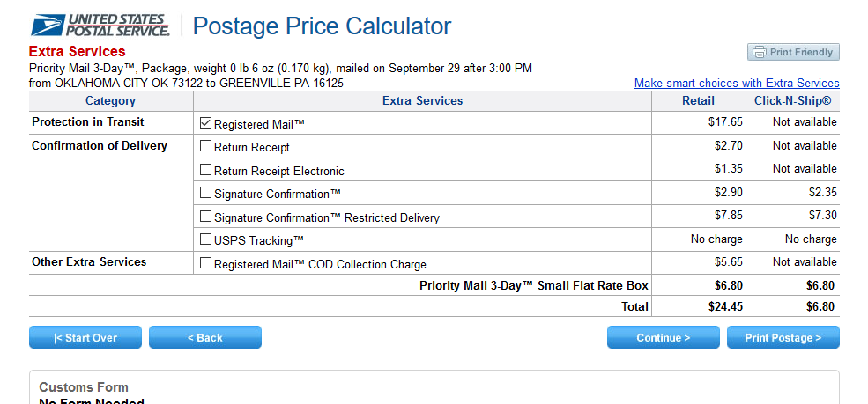Tick the Signature Confirmation checkbox
This screenshot has width=868, height=404.
pyautogui.click(x=206, y=193)
